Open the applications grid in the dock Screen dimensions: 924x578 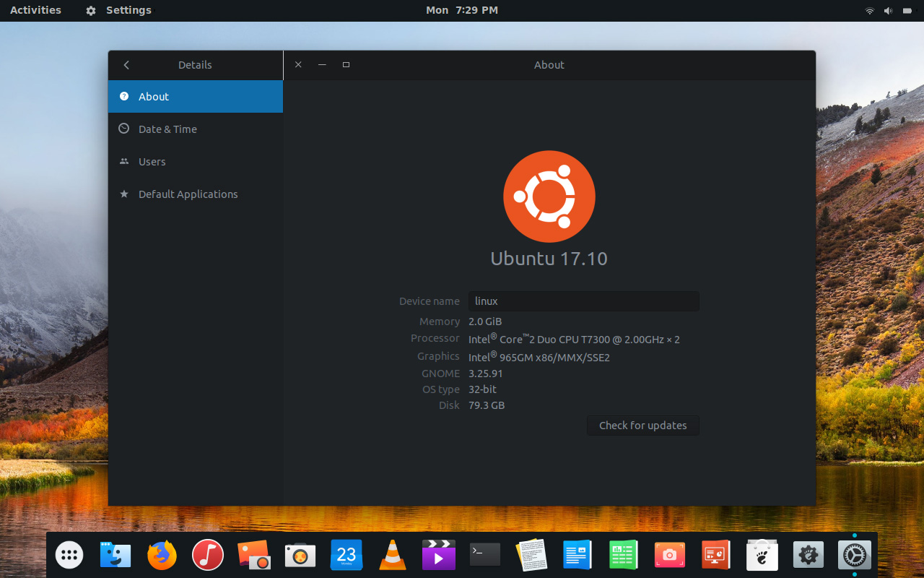[69, 555]
